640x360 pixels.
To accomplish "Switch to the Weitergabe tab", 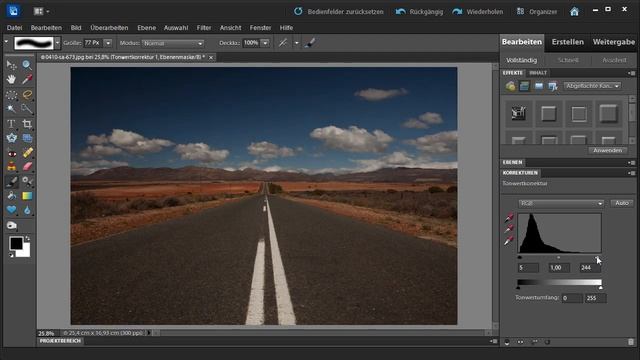I will coord(613,42).
